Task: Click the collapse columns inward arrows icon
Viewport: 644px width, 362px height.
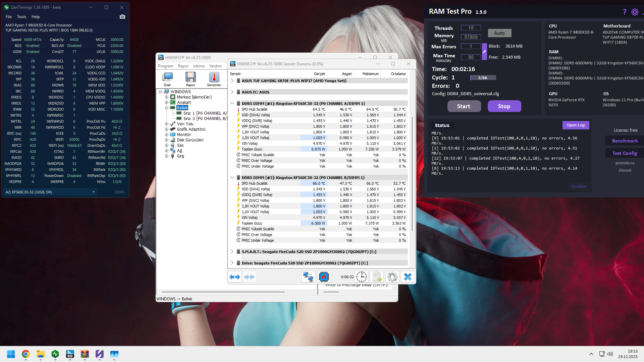Action: [x=249, y=277]
